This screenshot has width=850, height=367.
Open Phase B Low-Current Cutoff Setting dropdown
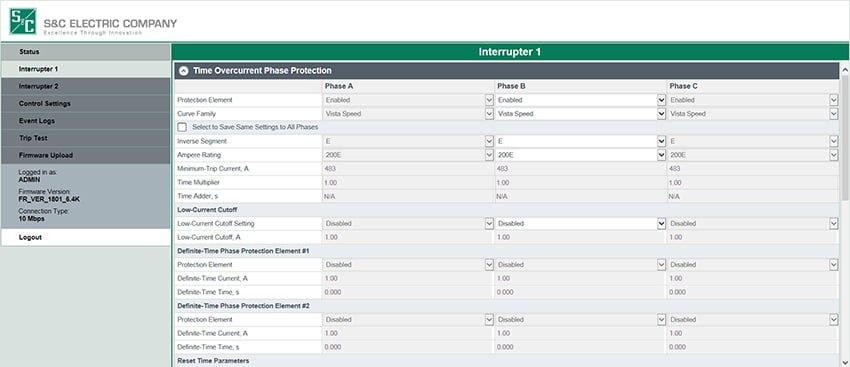(581, 223)
